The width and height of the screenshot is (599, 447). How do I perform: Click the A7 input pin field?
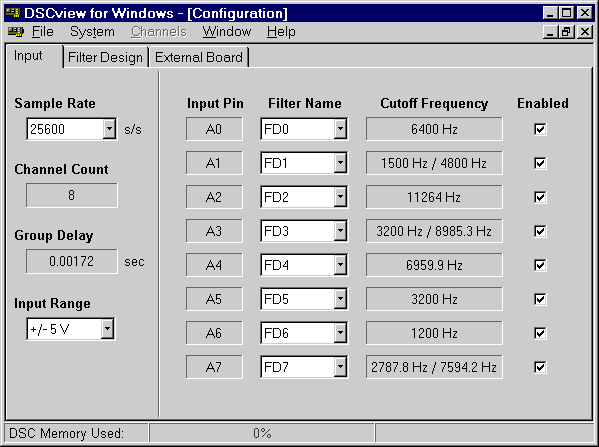pos(214,367)
